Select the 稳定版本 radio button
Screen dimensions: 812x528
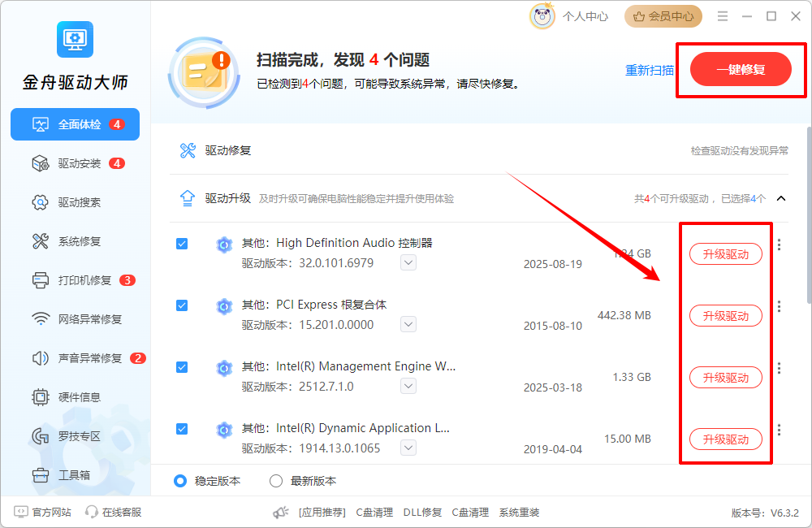coord(180,481)
